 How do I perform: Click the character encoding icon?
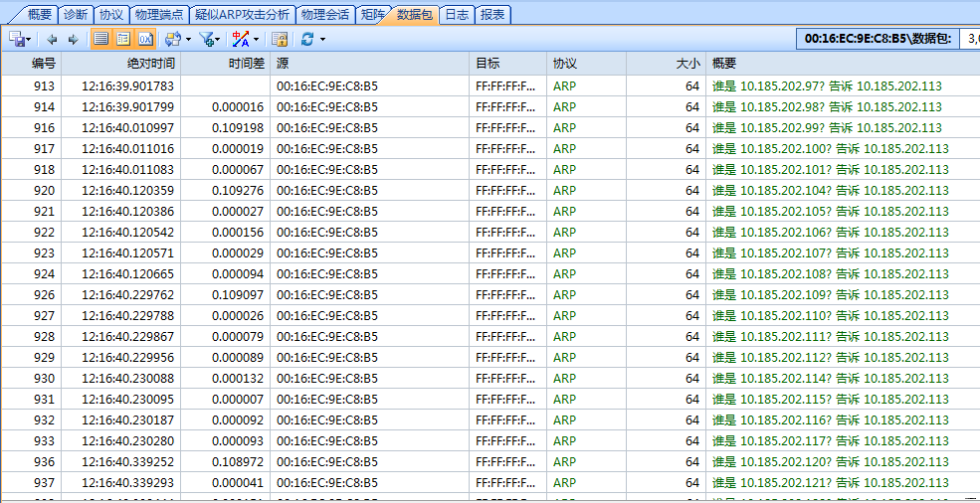tap(241, 39)
